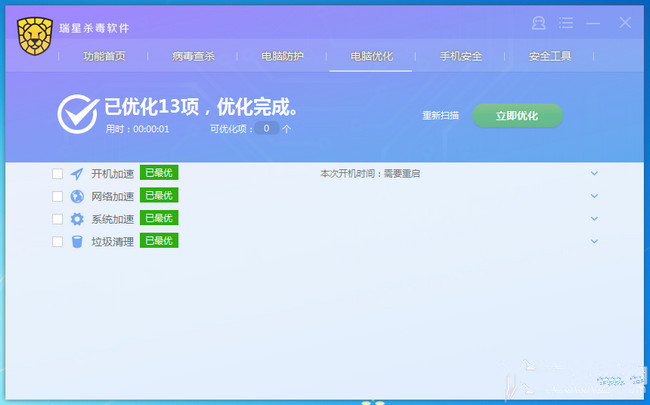Tick the 开机加速 checkbox
The image size is (650, 405).
[x=57, y=173]
